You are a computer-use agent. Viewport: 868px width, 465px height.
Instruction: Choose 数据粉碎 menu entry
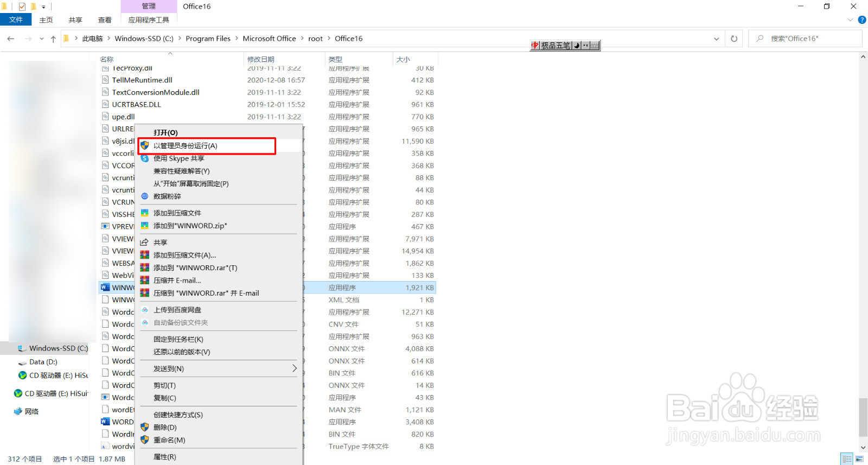click(x=219, y=196)
